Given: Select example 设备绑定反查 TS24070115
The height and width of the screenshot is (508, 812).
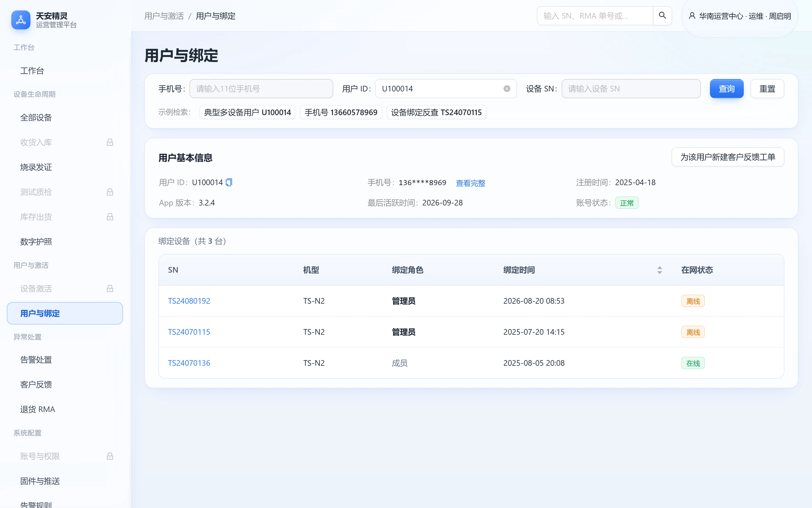Looking at the screenshot, I should click(x=436, y=112).
